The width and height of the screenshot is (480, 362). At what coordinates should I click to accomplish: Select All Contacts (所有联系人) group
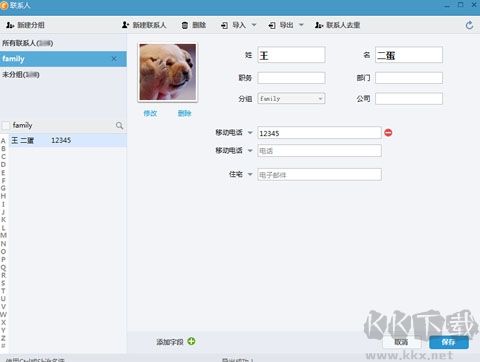[x=63, y=43]
